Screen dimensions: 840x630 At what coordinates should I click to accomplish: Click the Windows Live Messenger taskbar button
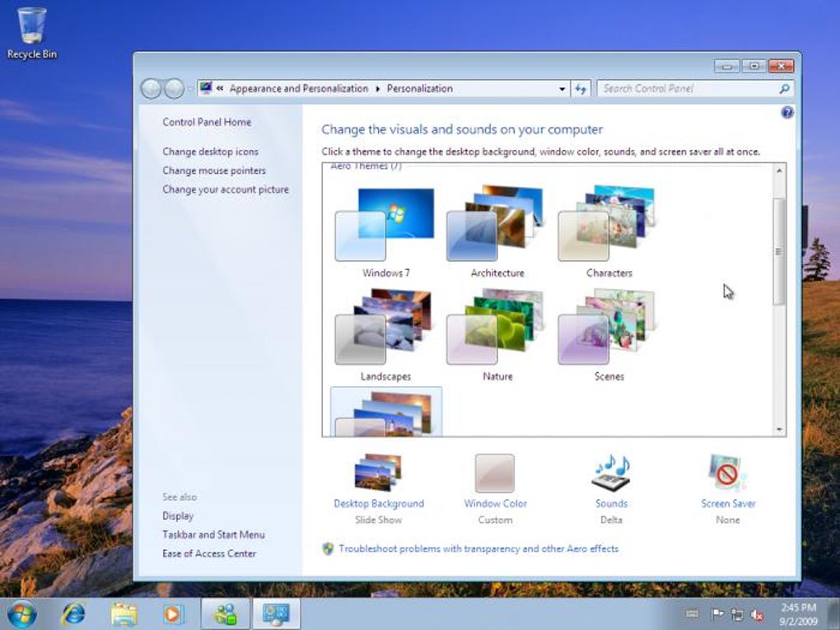tap(226, 614)
